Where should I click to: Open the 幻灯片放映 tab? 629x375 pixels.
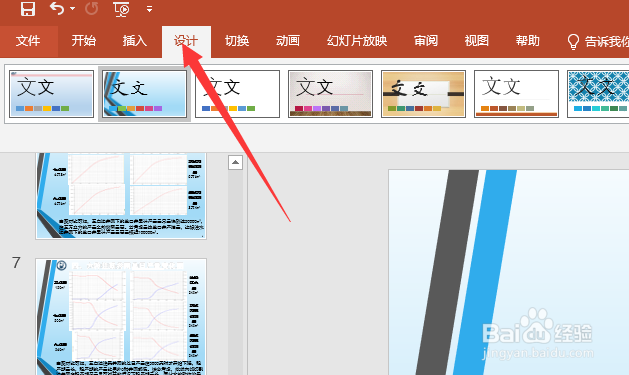[357, 41]
